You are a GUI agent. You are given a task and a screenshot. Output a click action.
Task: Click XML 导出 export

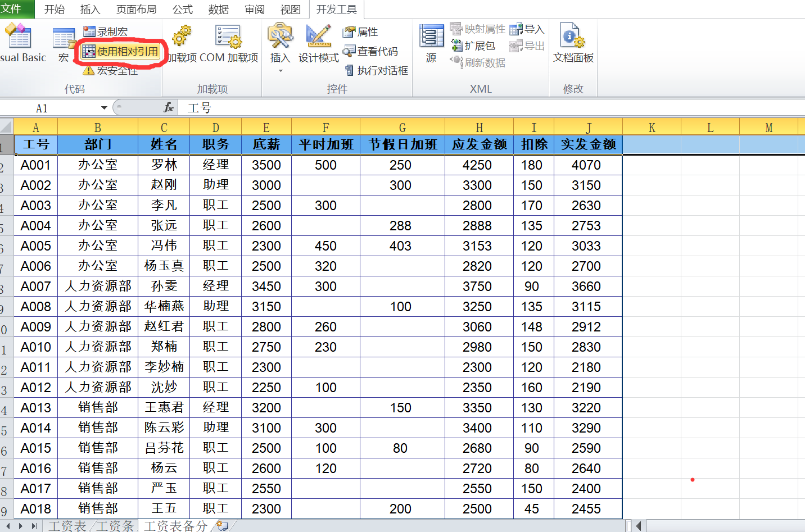(x=527, y=46)
